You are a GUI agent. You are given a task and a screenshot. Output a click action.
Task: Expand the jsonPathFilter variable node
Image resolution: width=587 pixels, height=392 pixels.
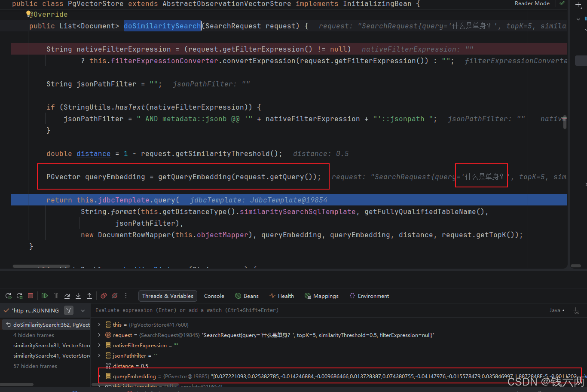(x=99, y=355)
